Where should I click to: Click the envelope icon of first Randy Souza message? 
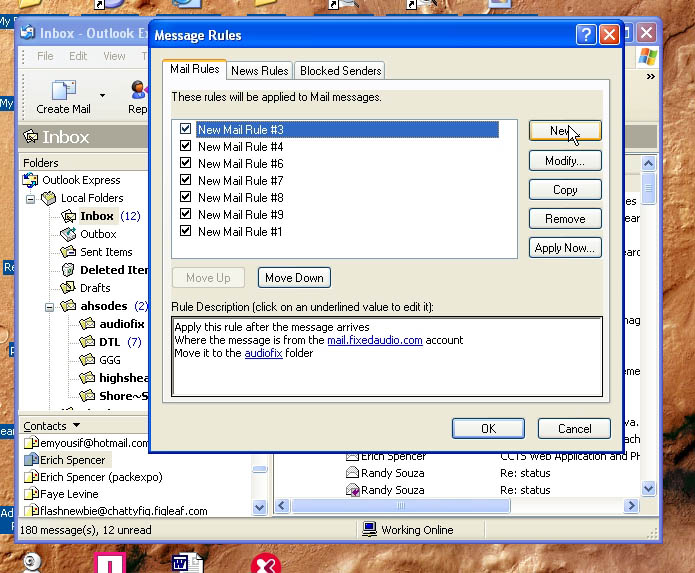click(352, 473)
